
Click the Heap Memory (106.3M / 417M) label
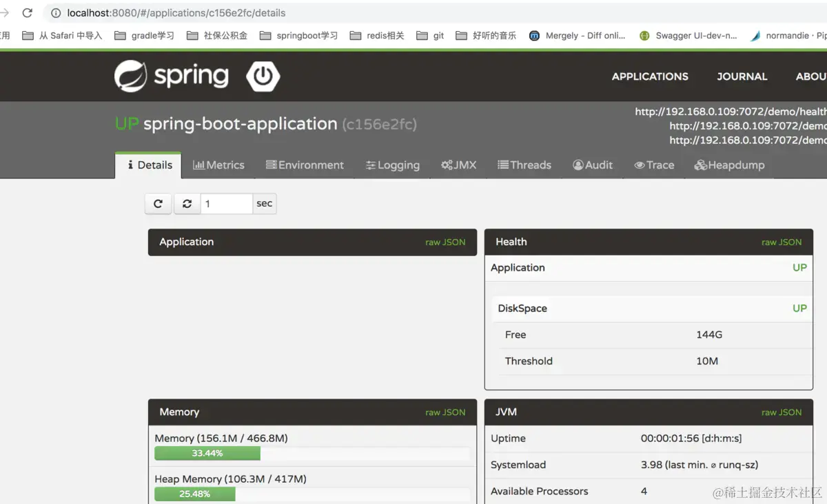tap(230, 479)
